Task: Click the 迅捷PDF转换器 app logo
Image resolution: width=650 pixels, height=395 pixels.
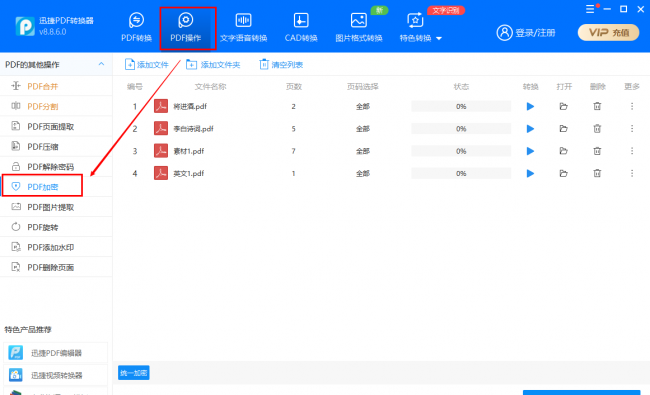Action: (x=25, y=27)
